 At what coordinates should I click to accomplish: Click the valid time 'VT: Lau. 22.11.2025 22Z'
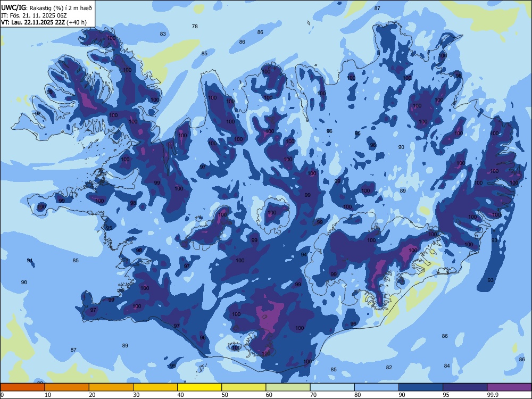33,22
